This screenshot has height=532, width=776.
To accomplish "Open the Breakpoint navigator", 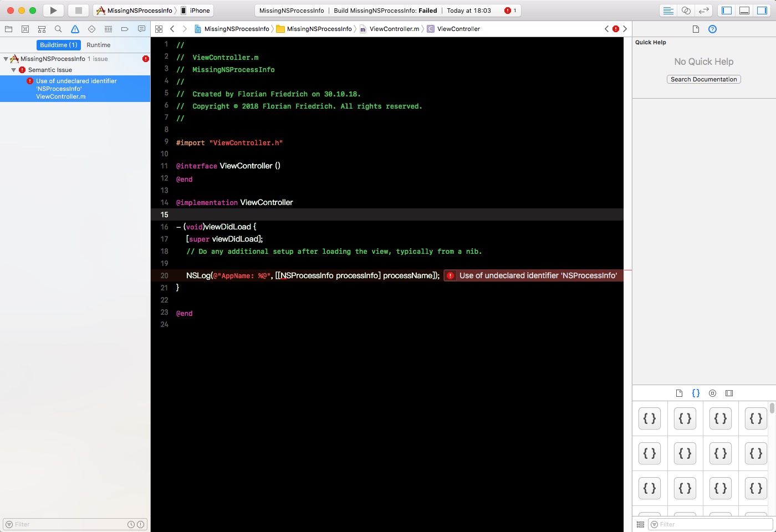I will (x=124, y=29).
